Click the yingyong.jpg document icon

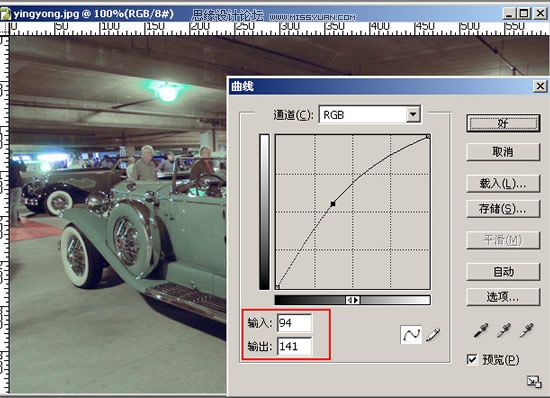[x=6, y=14]
